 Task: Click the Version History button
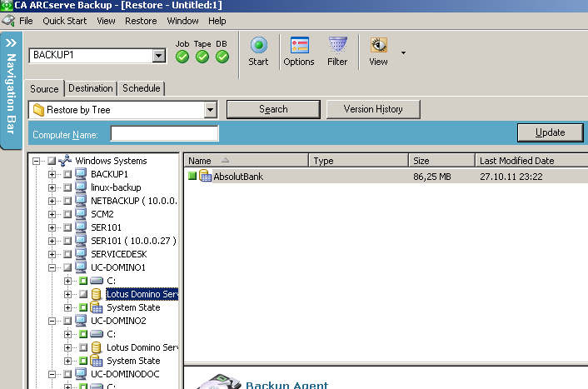[x=373, y=109]
